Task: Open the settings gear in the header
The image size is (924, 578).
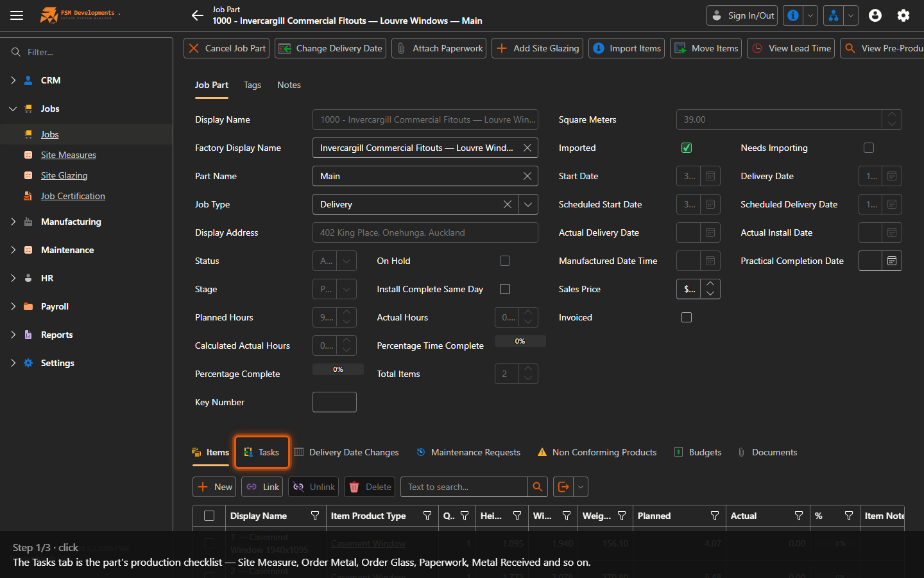Action: 903,15
